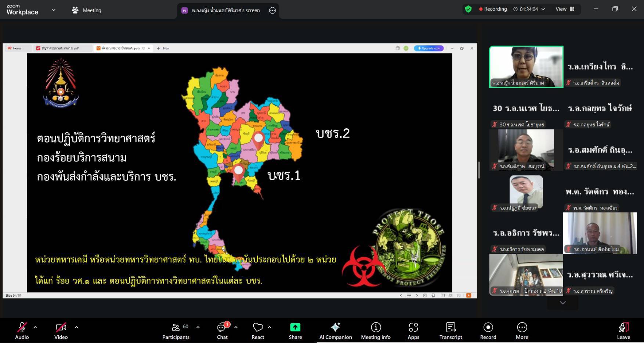Leave the meeting
644x343 pixels.
pyautogui.click(x=623, y=331)
